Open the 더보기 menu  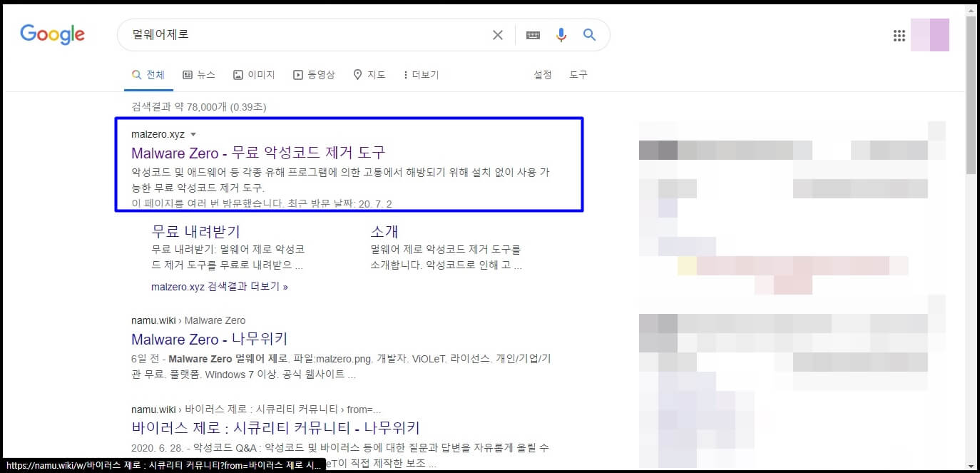[x=421, y=75]
